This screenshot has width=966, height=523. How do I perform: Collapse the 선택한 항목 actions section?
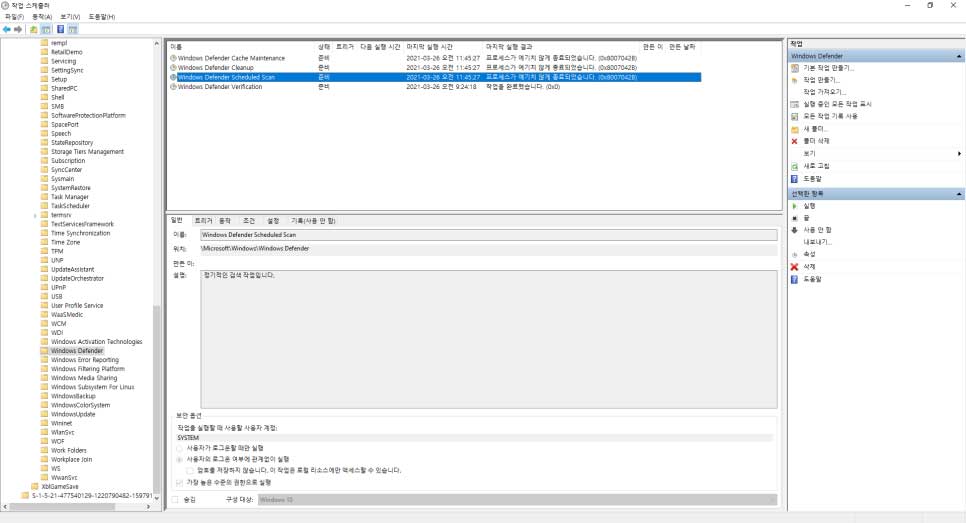pos(959,194)
